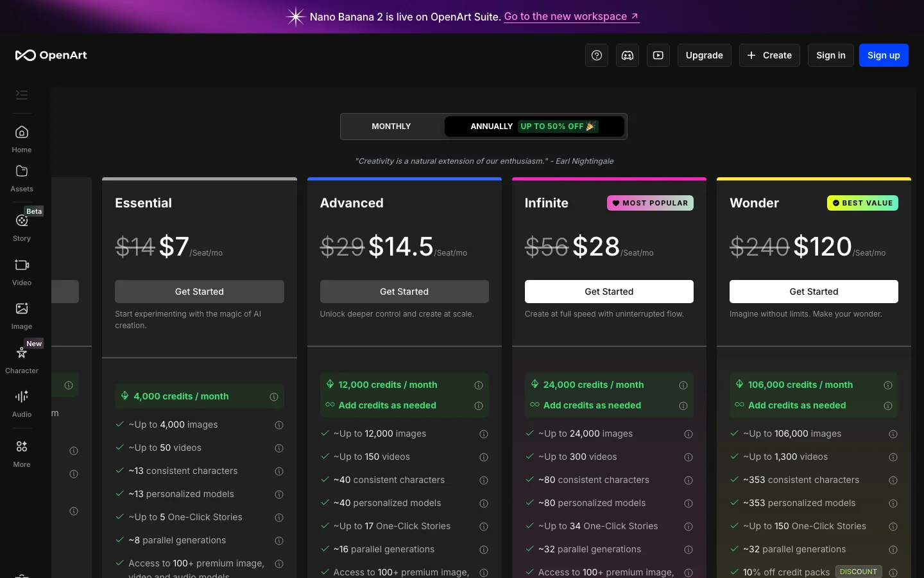The height and width of the screenshot is (578, 924).
Task: Select the Video tool in sidebar
Action: coord(21,271)
